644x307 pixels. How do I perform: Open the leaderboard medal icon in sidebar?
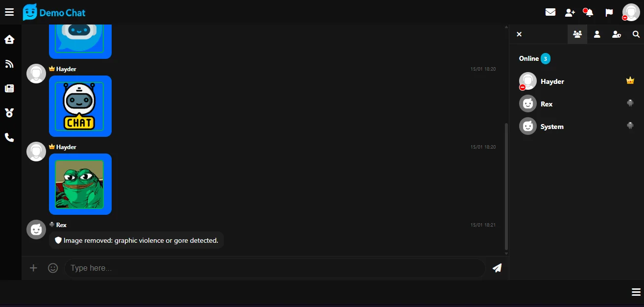[9, 113]
